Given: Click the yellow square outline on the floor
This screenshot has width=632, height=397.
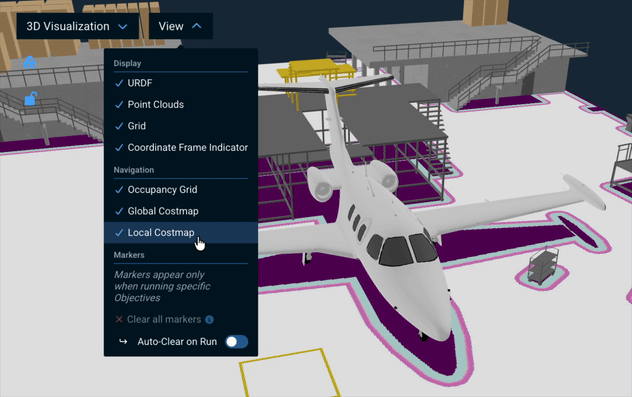Looking at the screenshot, I should tap(290, 373).
